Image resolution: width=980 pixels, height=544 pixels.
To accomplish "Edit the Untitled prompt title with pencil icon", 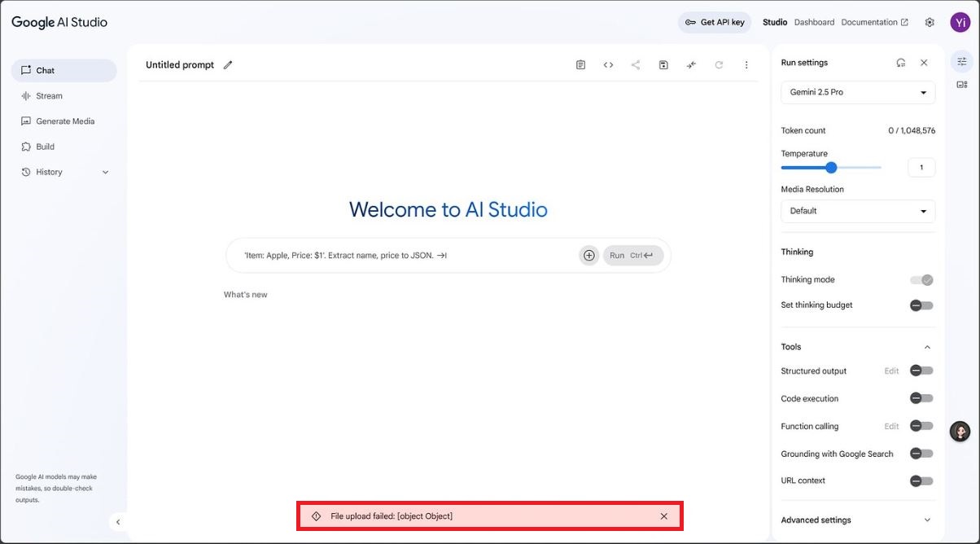I will 228,65.
